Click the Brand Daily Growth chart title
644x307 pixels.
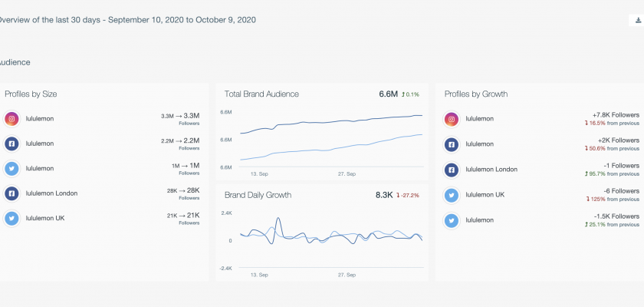click(x=258, y=195)
